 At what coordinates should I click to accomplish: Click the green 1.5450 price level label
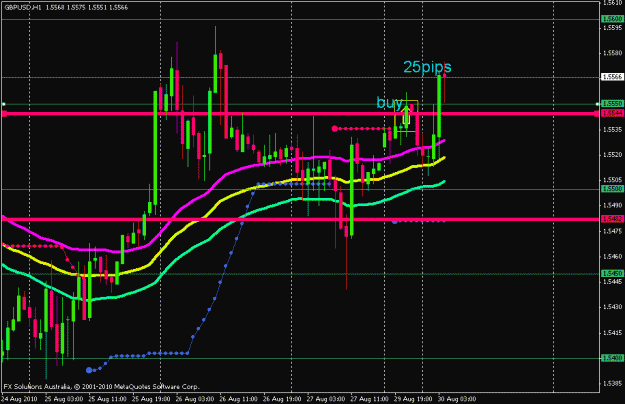pos(612,273)
